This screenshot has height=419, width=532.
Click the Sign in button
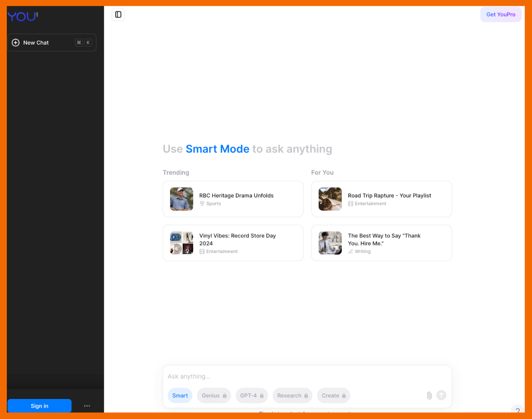pos(40,406)
